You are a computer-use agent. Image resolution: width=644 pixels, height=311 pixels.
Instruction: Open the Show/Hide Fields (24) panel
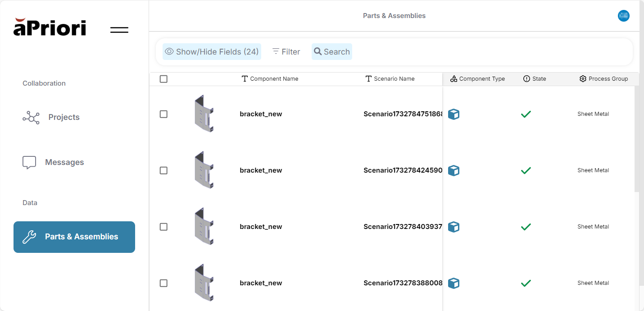[212, 52]
